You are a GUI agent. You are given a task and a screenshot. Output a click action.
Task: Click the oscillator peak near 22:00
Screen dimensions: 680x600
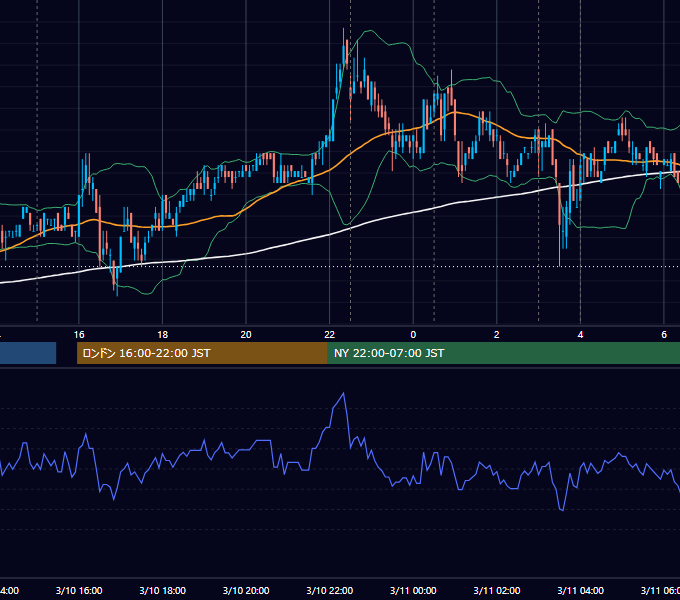[343, 394]
